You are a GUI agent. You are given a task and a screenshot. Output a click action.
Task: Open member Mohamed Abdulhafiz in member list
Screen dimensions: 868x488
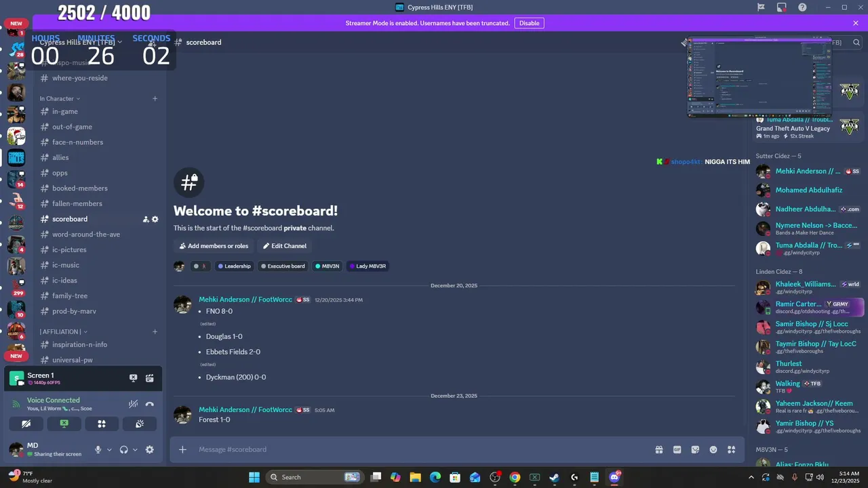point(809,190)
